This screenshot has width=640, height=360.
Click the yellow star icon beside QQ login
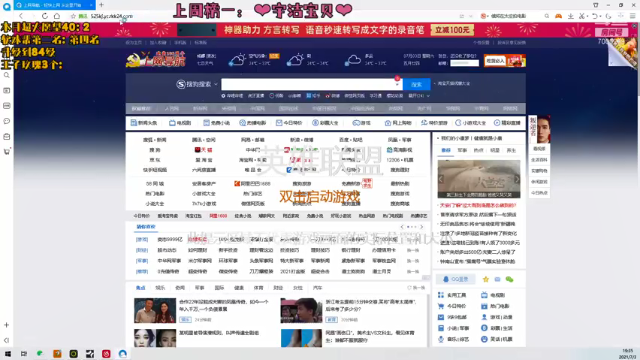[486, 279]
